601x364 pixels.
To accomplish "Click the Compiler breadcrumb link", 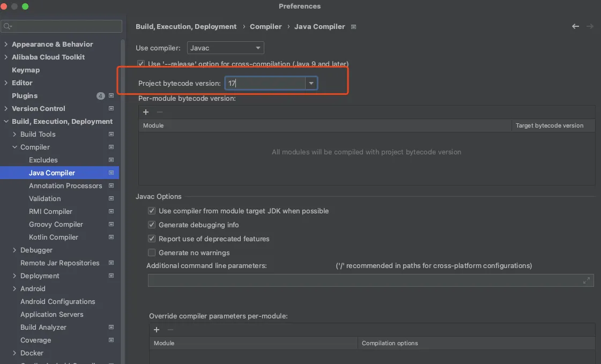I will pos(265,27).
